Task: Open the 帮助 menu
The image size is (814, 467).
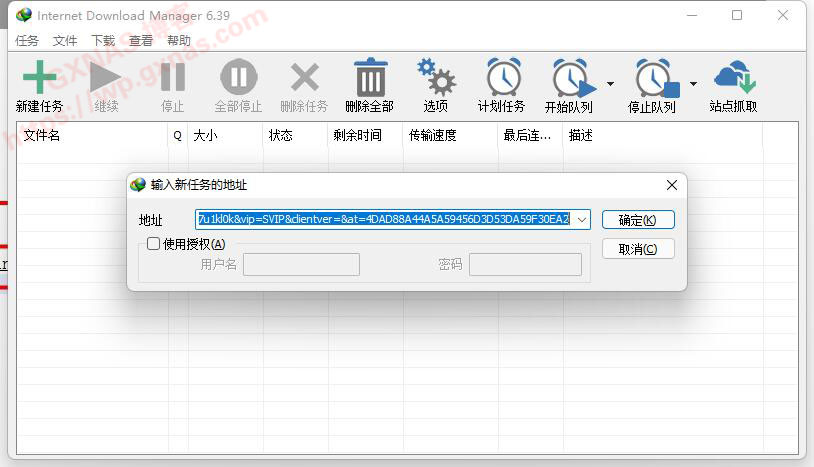Action: (179, 41)
